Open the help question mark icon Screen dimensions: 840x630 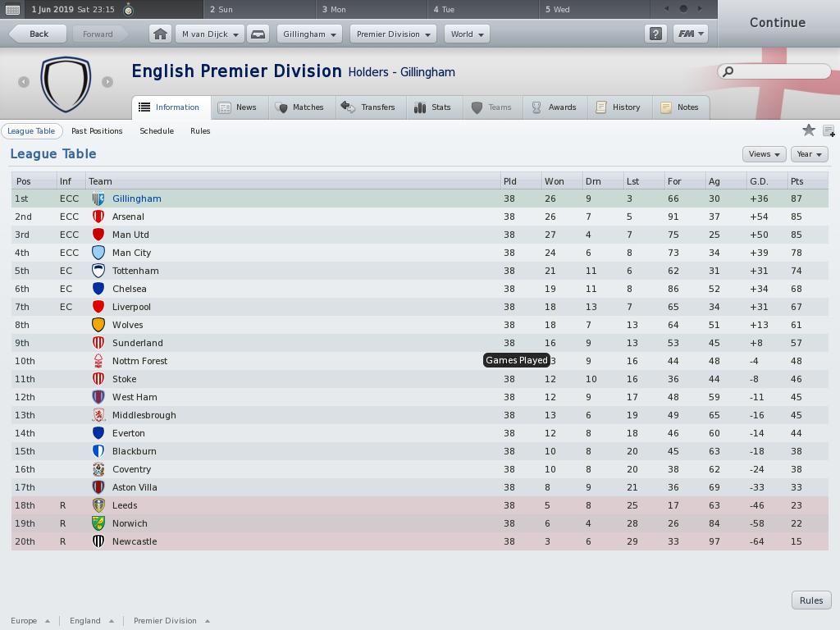pyautogui.click(x=655, y=34)
